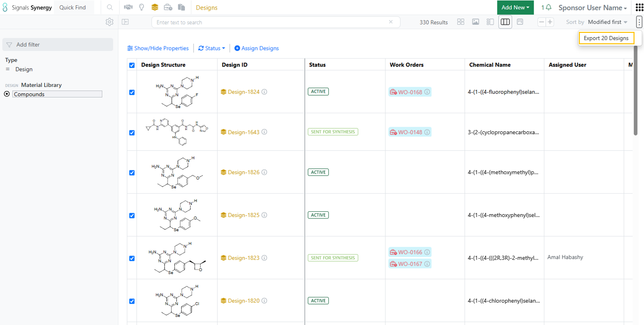Open the WO-0148 work order link
This screenshot has height=325, width=644.
pyautogui.click(x=410, y=132)
